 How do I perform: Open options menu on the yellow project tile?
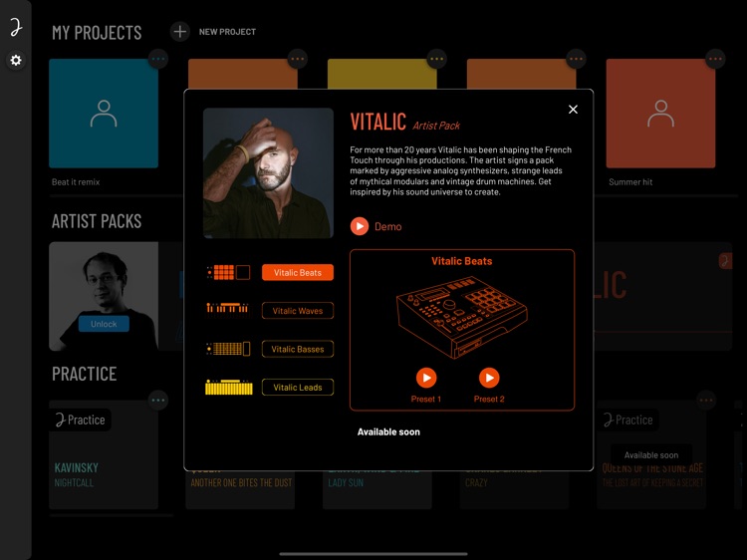[436, 59]
